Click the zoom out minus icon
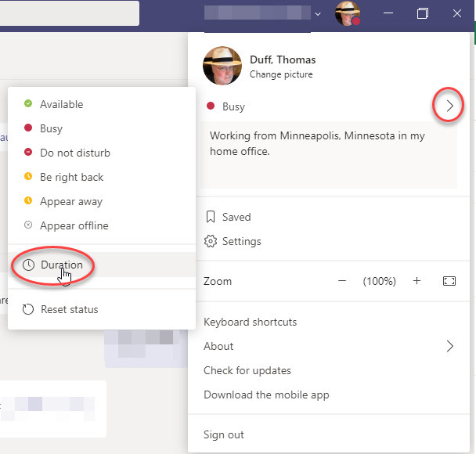Viewport: 476px width, 454px height. tap(342, 281)
